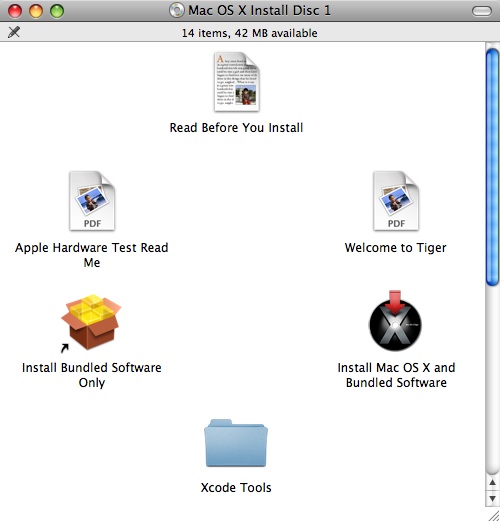Select the Install Bundled Software Only package icon
The image size is (500, 522).
point(91,323)
